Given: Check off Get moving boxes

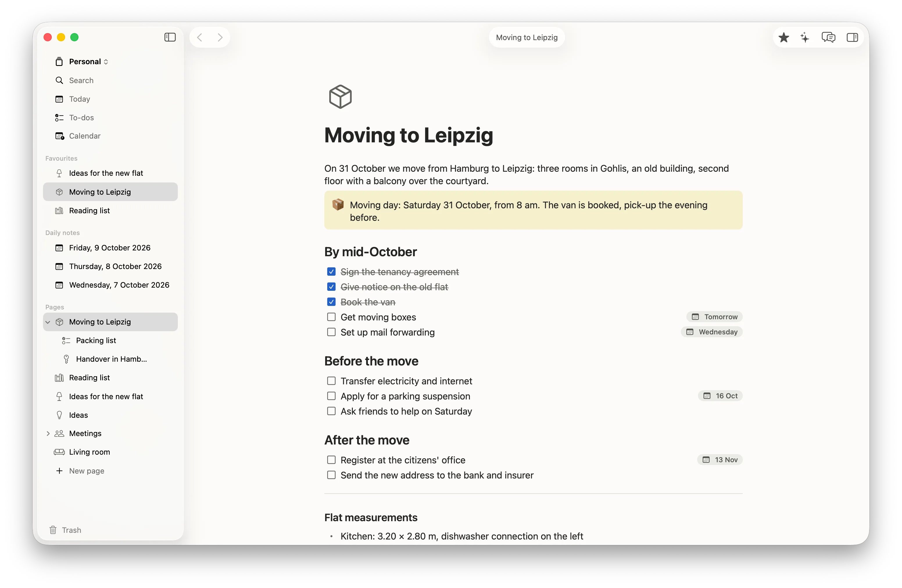Looking at the screenshot, I should click(331, 317).
